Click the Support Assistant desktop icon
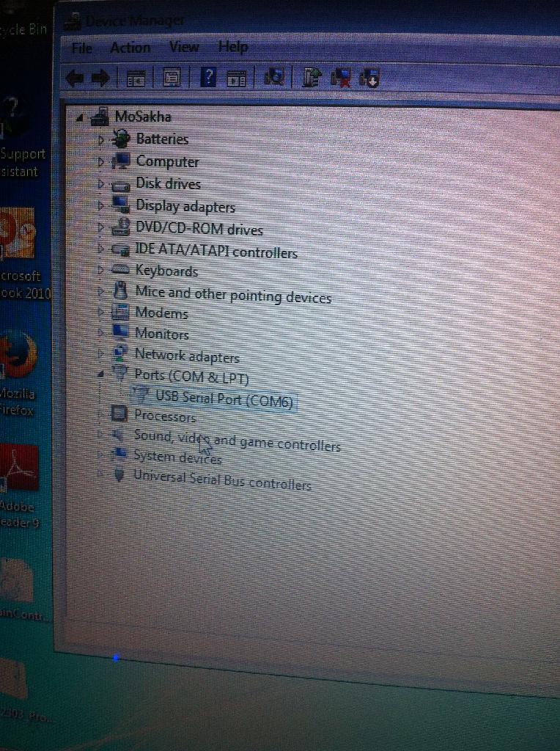This screenshot has height=751, width=560. pos(13,117)
